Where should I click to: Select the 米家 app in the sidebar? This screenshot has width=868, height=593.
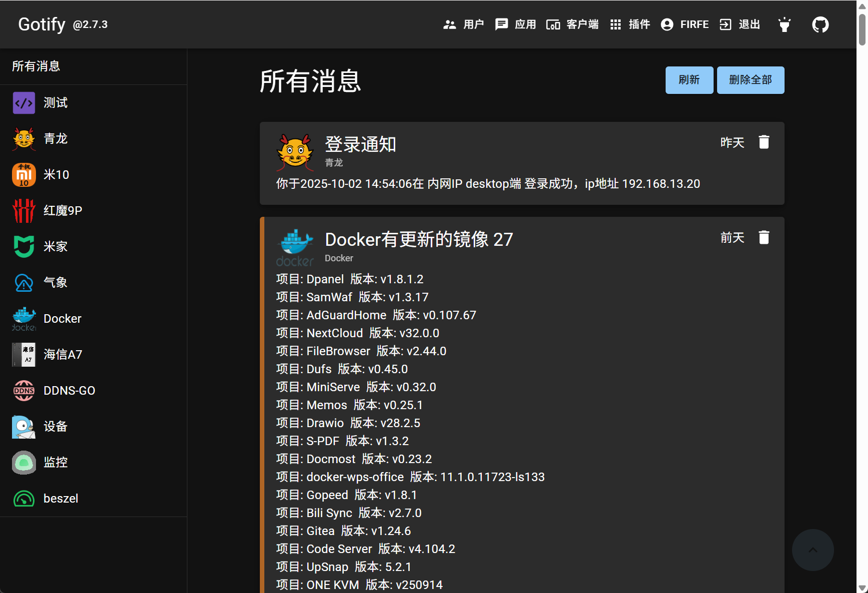55,246
